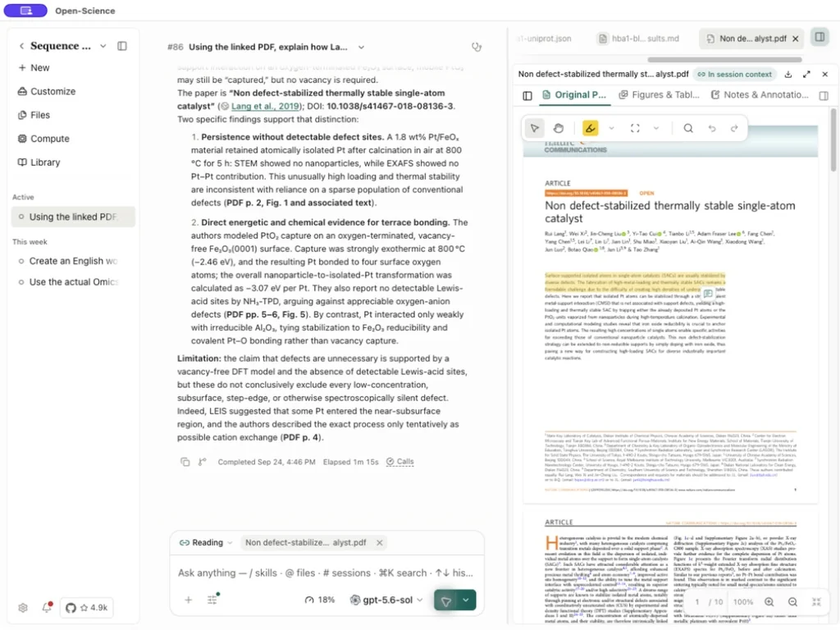Remove the attached 'Non defect-stabilize...' PDF chip
This screenshot has width=840, height=630.
click(x=380, y=543)
